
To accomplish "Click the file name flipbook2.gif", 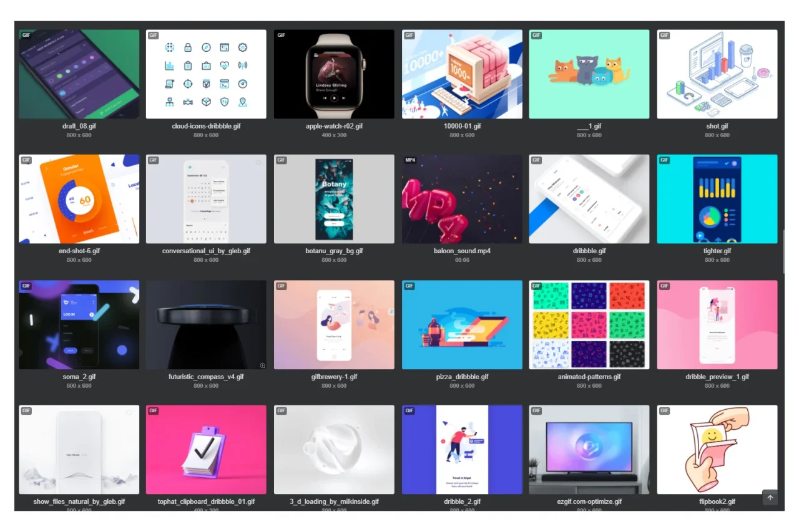I will pos(717,501).
